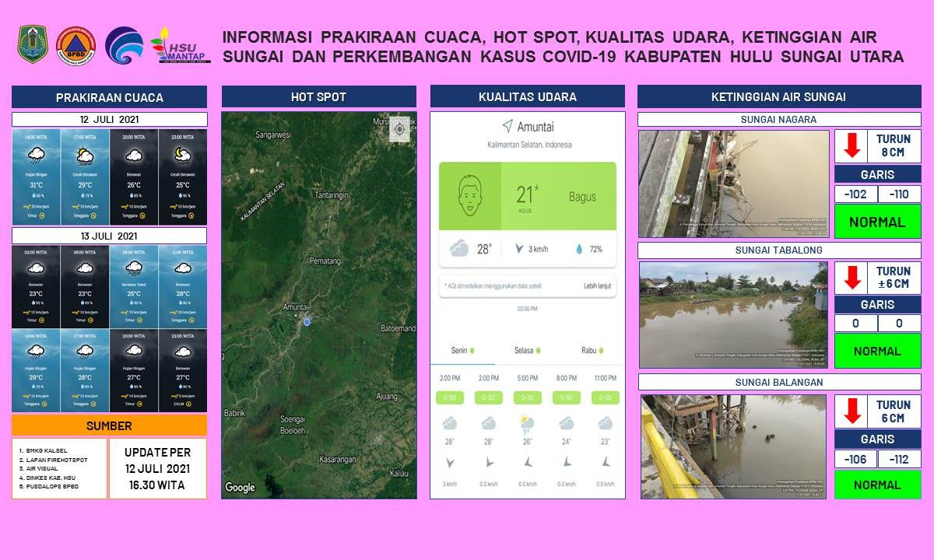
Task: Switch to the Rabu forecast tab
Action: 592,351
